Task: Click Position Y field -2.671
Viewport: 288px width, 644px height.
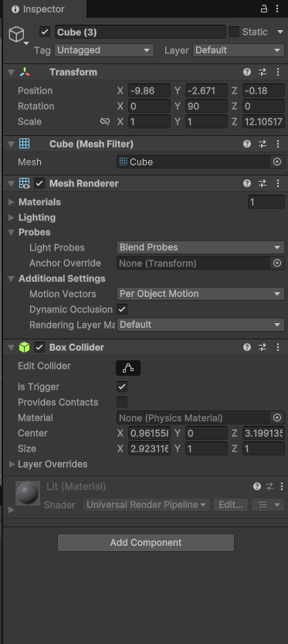Action: (206, 90)
